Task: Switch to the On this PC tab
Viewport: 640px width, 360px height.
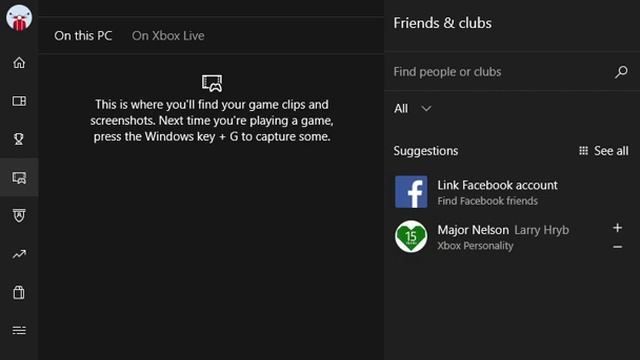Action: coord(83,36)
